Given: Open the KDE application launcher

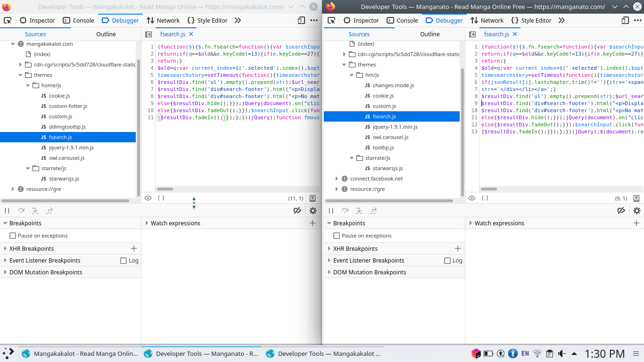Looking at the screenshot, I should (x=8, y=354).
